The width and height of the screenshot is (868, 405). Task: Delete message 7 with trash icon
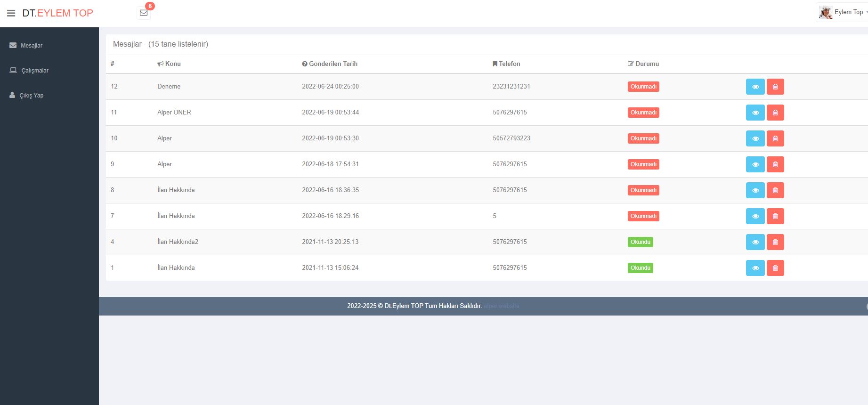pos(775,216)
